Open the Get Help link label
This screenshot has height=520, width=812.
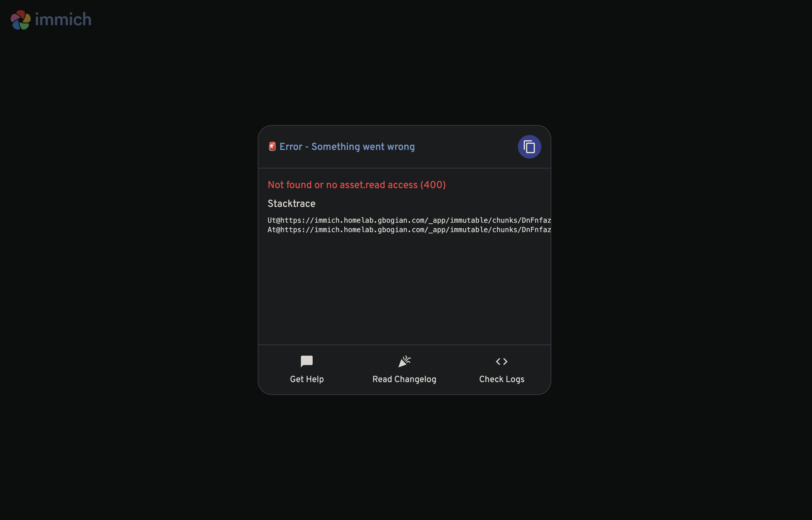coord(307,379)
